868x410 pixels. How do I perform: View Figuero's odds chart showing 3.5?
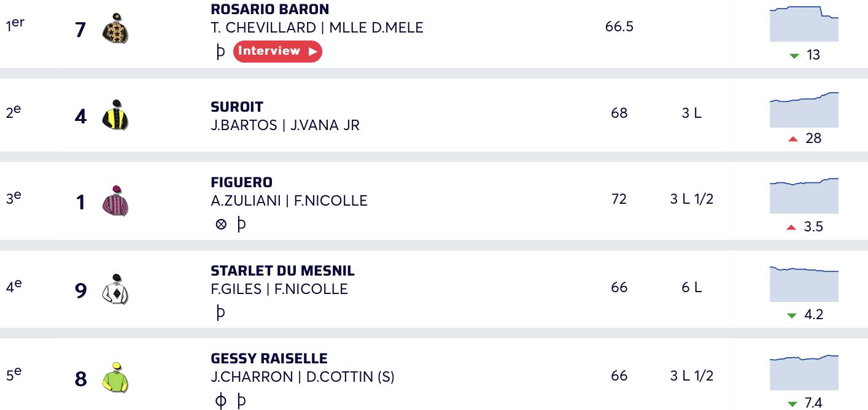(804, 196)
